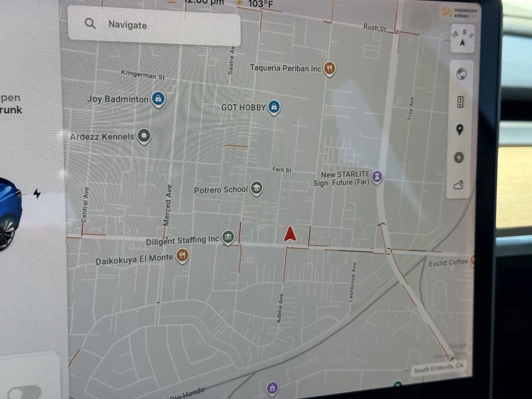Toggle the traffic light layer icon

[x=461, y=102]
